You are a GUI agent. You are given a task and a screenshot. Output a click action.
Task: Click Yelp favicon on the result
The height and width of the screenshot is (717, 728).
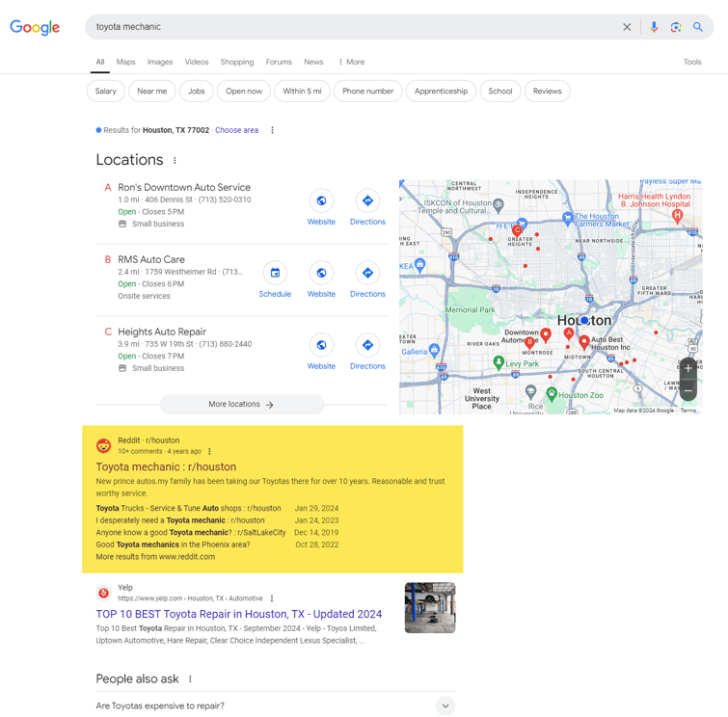[x=103, y=593]
